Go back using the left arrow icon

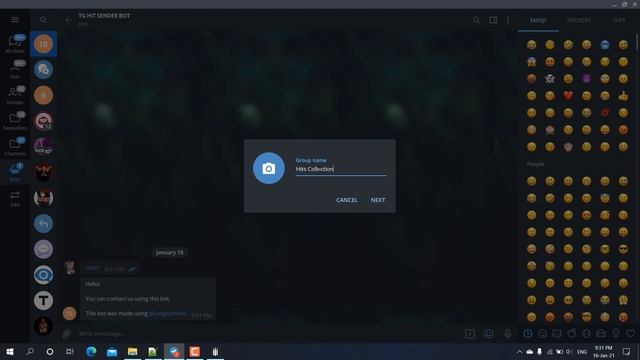click(68, 20)
